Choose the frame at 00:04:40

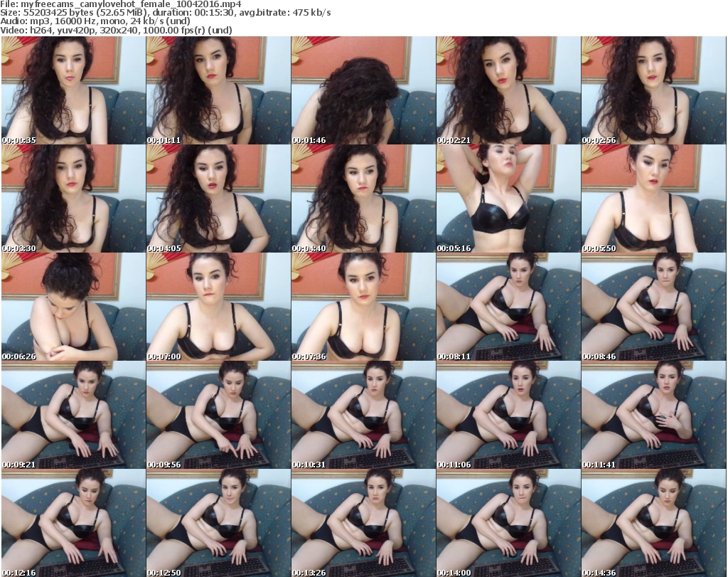tap(363, 198)
